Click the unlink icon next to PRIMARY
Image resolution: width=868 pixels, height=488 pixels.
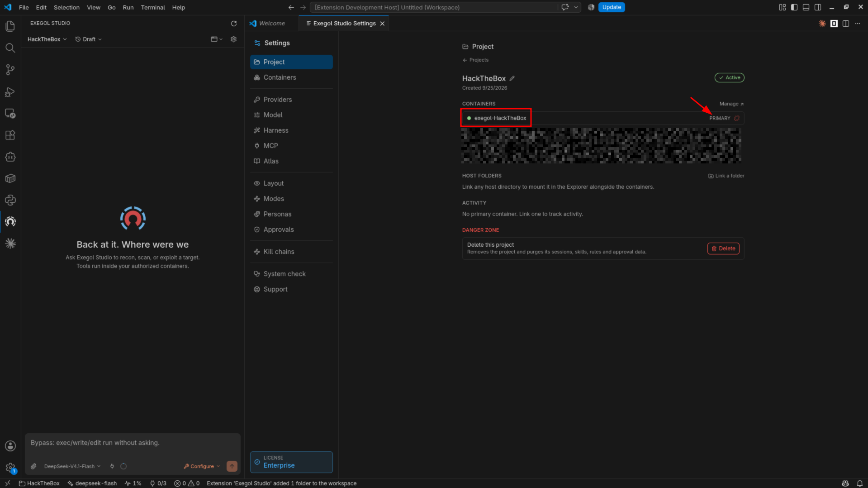pos(737,118)
